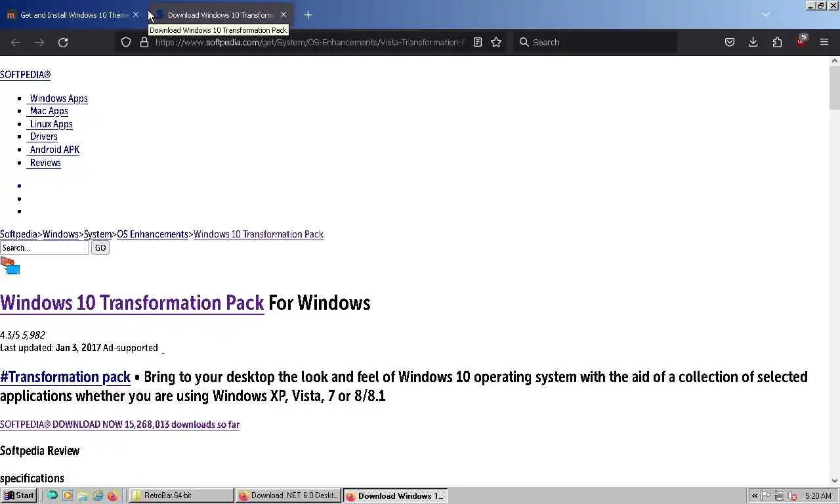Close the 'Download Windows 10 Transform' tab
Viewport: 840px width, 504px height.
tap(283, 14)
